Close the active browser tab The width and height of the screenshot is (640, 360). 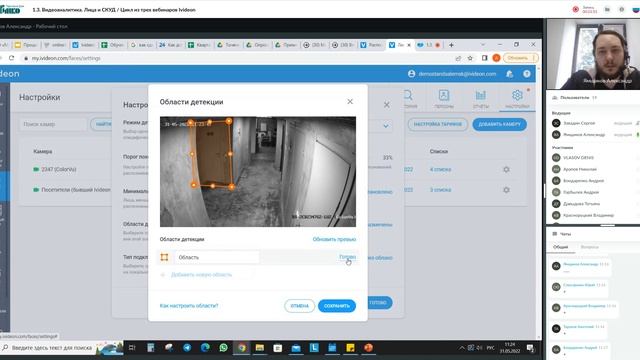point(409,45)
